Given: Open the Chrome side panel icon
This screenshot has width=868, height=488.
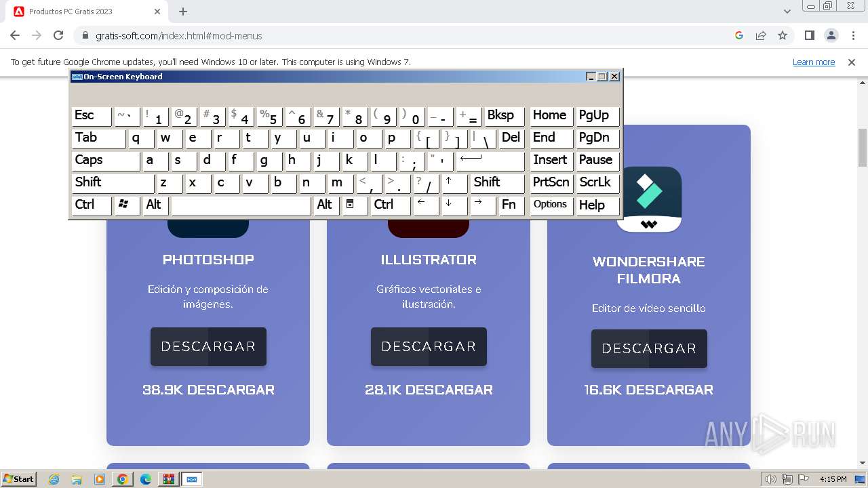Looking at the screenshot, I should (809, 35).
